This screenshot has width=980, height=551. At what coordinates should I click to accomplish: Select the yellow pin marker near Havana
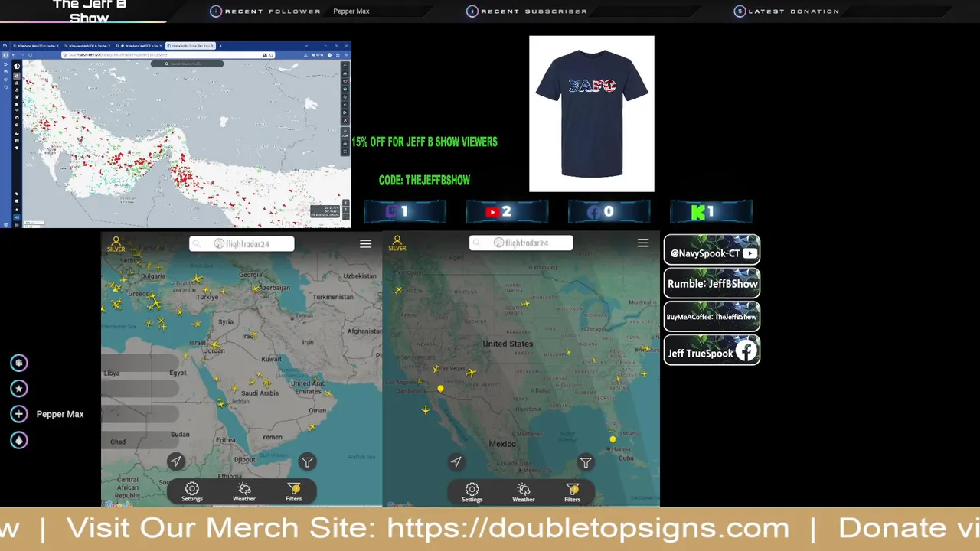point(612,439)
